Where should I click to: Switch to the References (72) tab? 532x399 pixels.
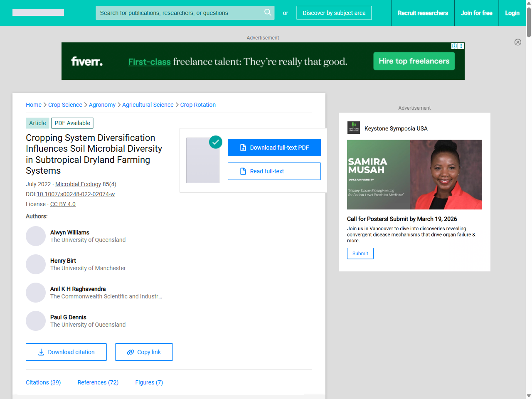tap(98, 382)
